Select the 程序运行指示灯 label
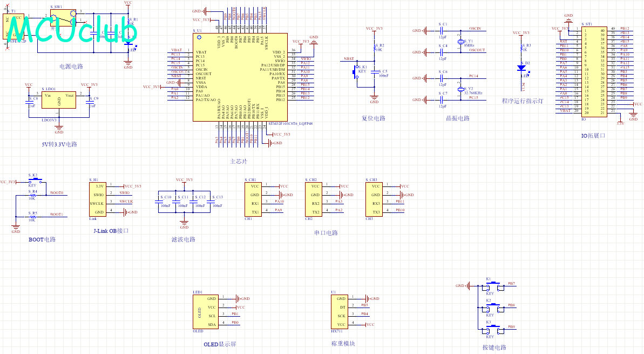This screenshot has width=644, height=354. 523,101
